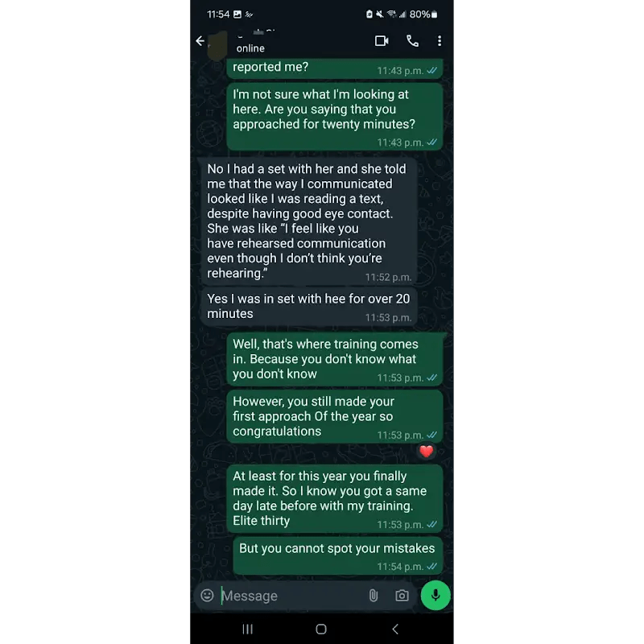Tap the paperclip attach icon
Viewport: 644px width, 644px height.
tap(373, 596)
